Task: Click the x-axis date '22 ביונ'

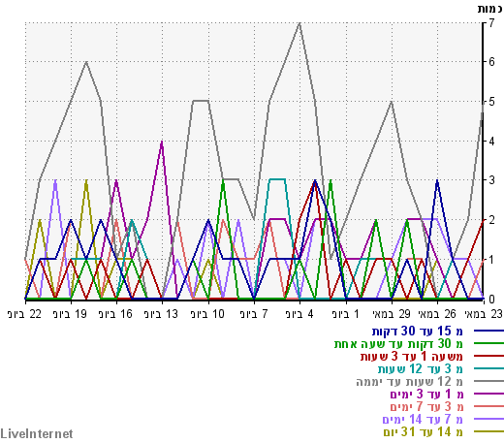Action: point(25,314)
